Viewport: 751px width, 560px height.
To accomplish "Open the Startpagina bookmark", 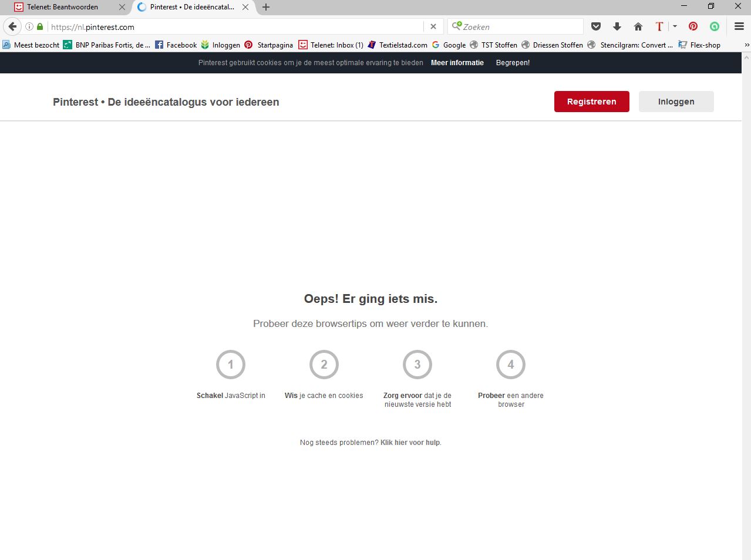I will click(268, 45).
